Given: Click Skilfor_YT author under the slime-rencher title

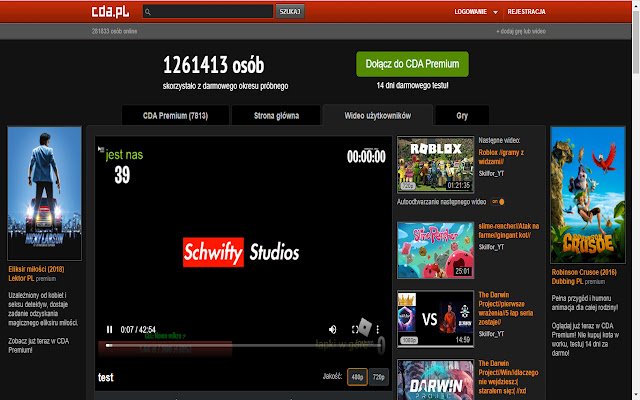Looking at the screenshot, I should [x=491, y=247].
